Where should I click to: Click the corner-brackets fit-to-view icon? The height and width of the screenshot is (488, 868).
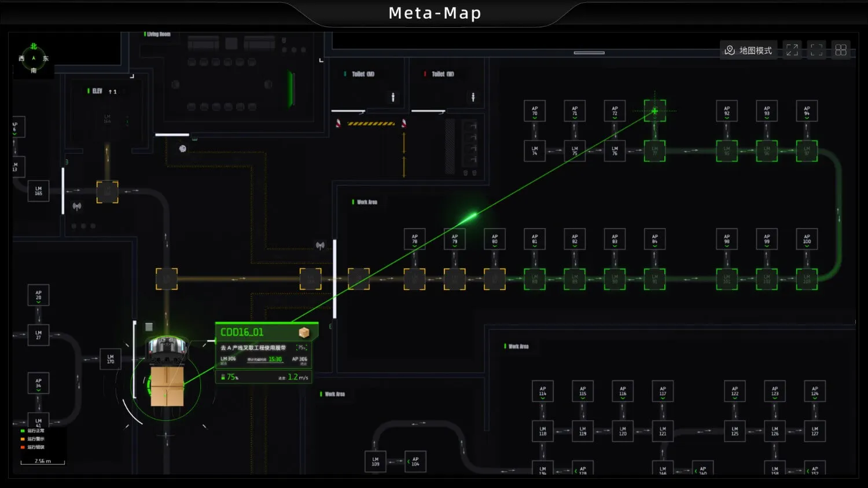(816, 50)
